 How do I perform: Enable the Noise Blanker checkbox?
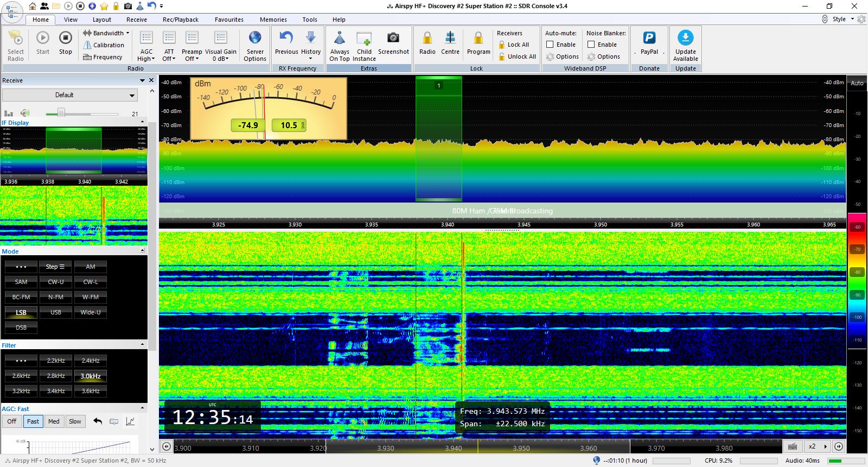[x=591, y=45]
